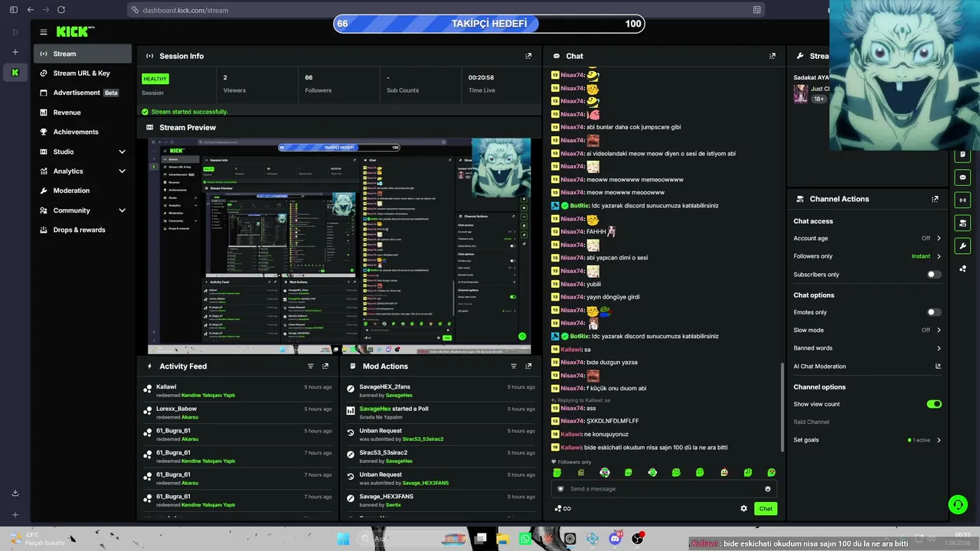This screenshot has width=980, height=551.
Task: Open the Moderation page
Action: coord(83,191)
